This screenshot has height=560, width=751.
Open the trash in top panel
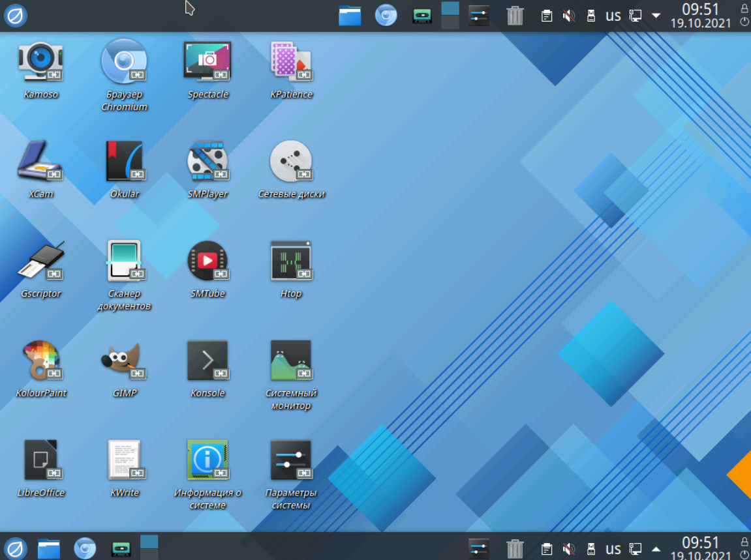[514, 16]
